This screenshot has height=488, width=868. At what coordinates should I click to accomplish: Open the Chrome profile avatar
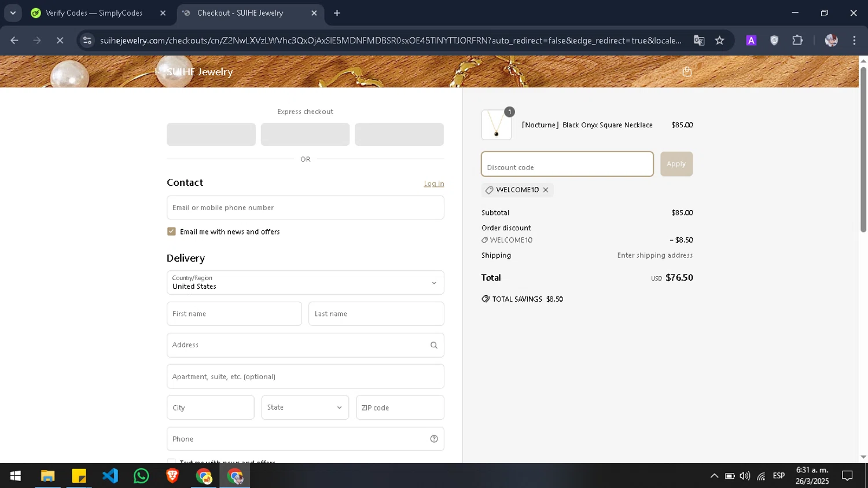[832, 41]
